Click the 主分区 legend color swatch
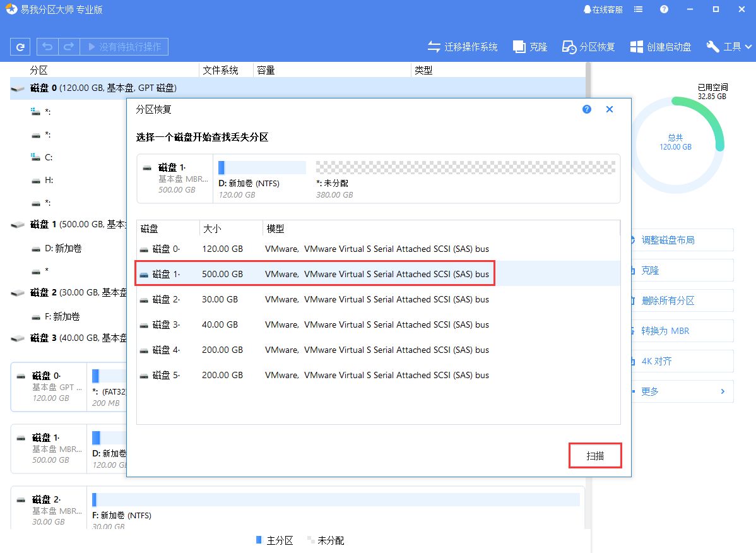Viewport: 756px width, 553px height. click(x=259, y=540)
